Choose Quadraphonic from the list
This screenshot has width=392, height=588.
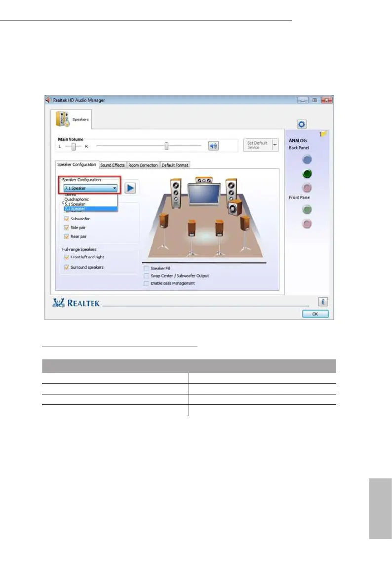tap(90, 199)
